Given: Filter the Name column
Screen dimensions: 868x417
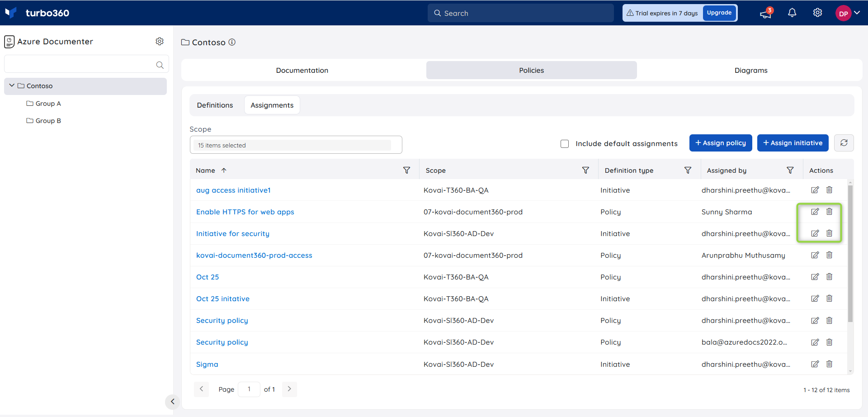Looking at the screenshot, I should point(406,170).
